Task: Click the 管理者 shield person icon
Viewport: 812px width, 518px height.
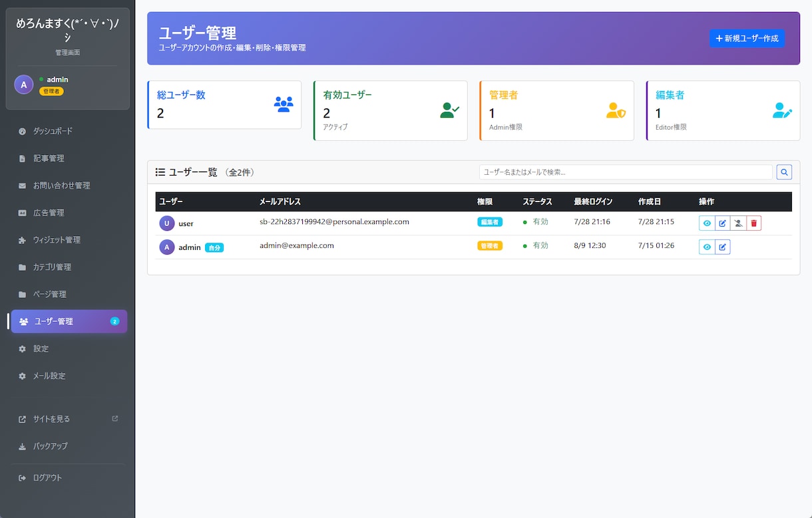Action: (x=616, y=110)
